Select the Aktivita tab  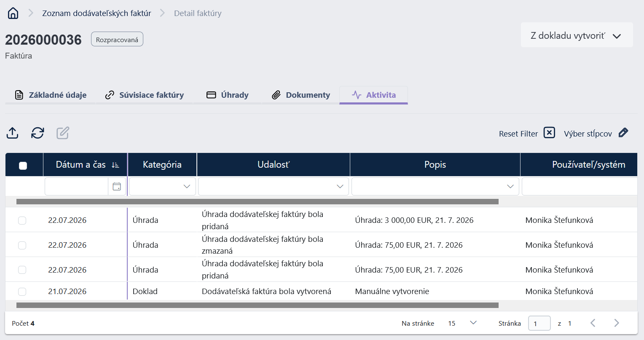point(374,95)
